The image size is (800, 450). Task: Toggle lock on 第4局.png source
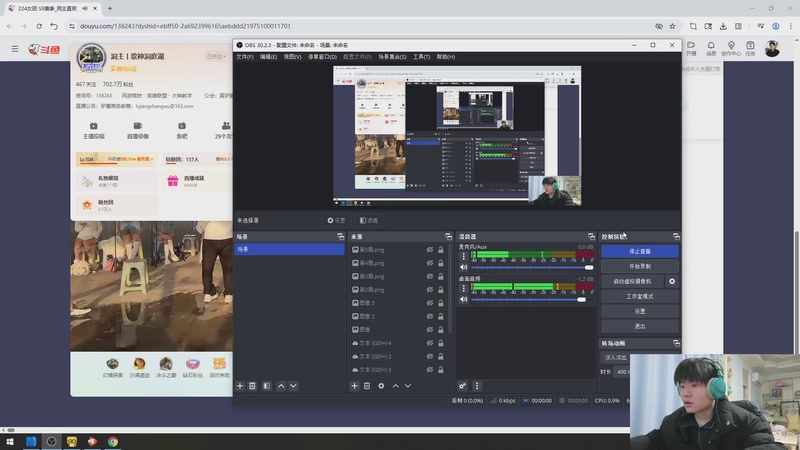(441, 263)
